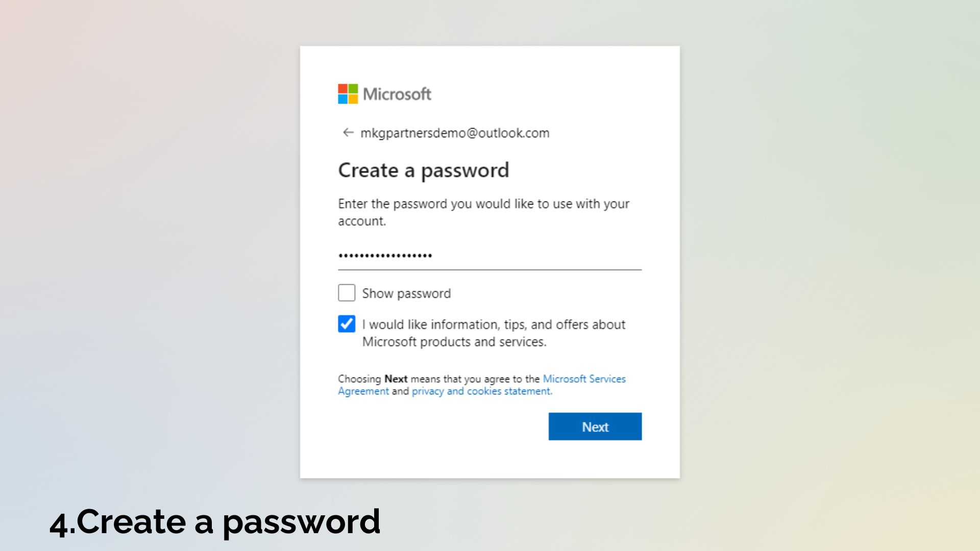Click the 'Microsoft products and services' text line
Viewport: 980px width, 551px height.
454,342
